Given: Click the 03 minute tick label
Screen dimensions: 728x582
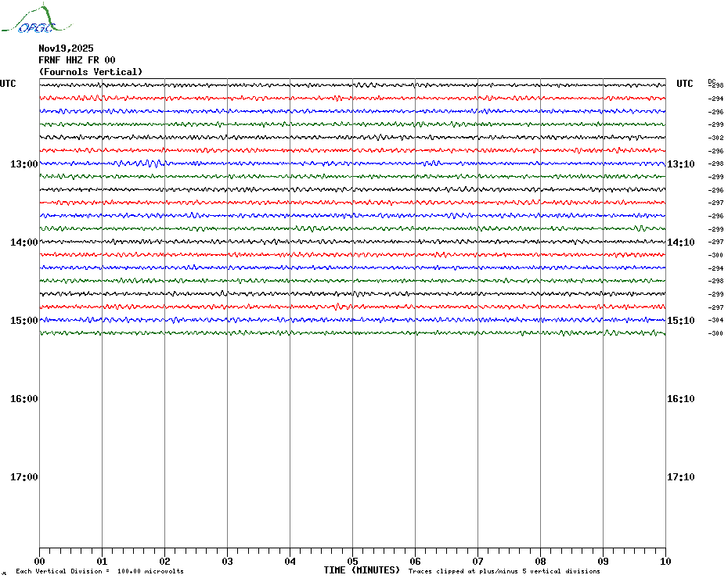Looking at the screenshot, I should [228, 561].
